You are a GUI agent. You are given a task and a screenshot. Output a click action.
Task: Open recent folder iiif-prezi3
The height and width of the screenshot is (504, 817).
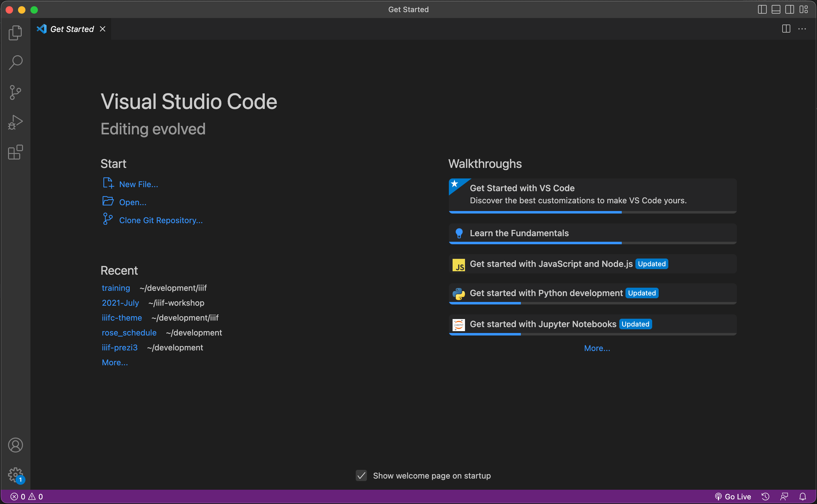tap(119, 348)
